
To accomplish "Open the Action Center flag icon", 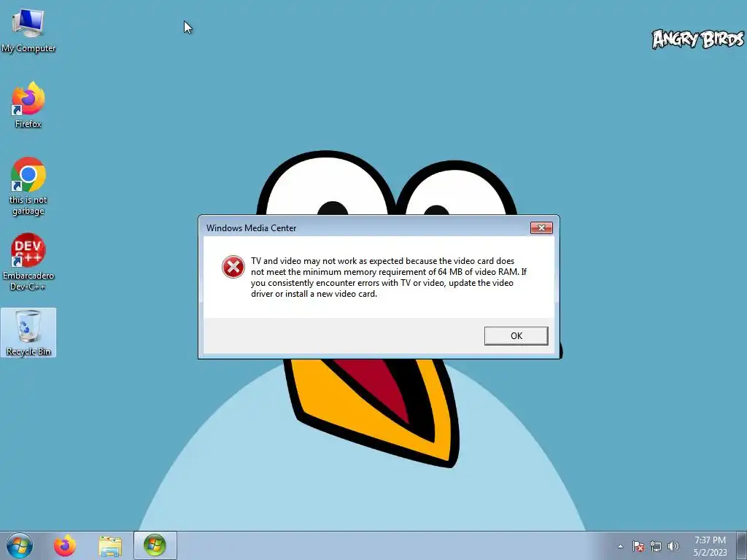I will (x=638, y=546).
